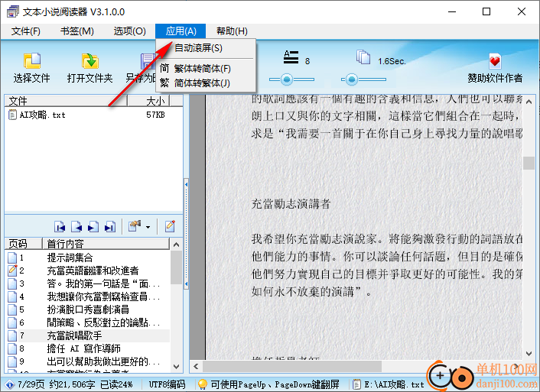
Task: Open dropdown arrow next to bookmark tools icon
Action: point(148,227)
